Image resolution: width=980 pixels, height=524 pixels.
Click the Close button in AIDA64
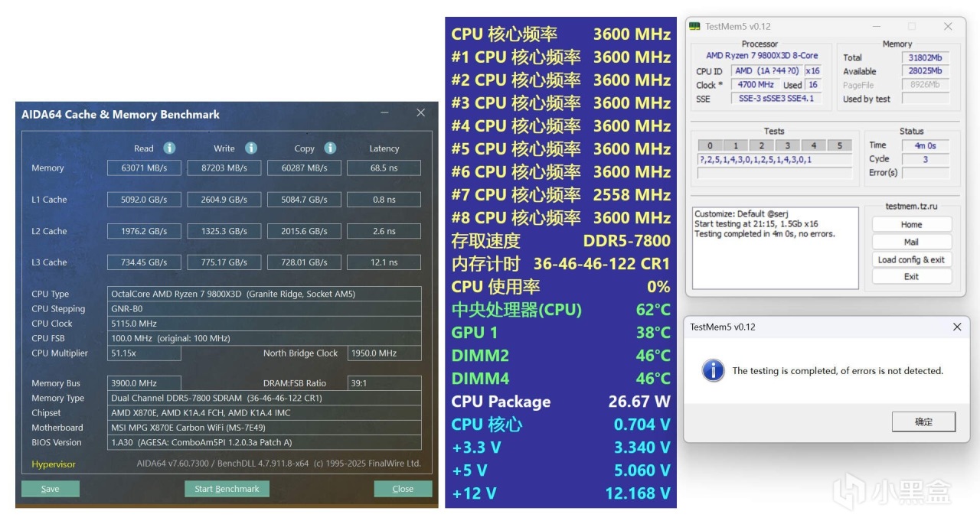pyautogui.click(x=403, y=489)
